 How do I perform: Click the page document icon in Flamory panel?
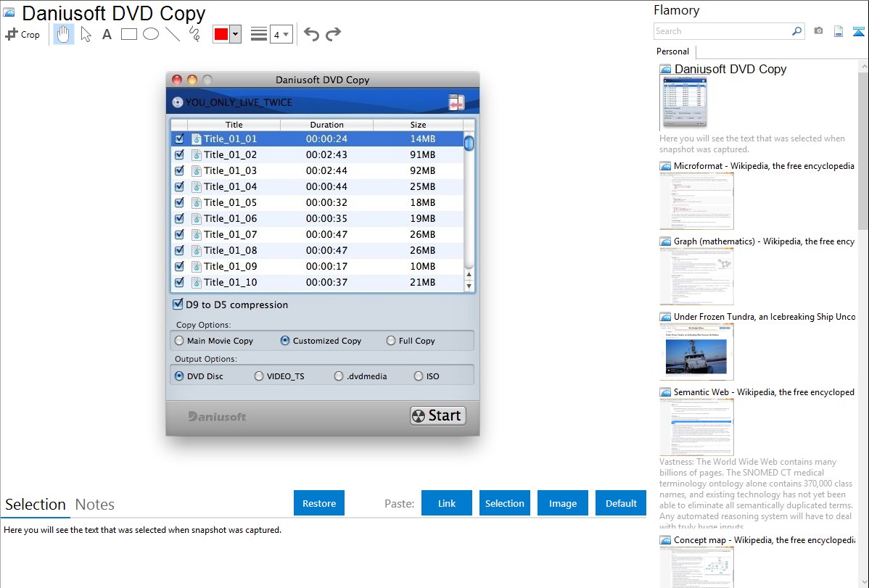839,31
